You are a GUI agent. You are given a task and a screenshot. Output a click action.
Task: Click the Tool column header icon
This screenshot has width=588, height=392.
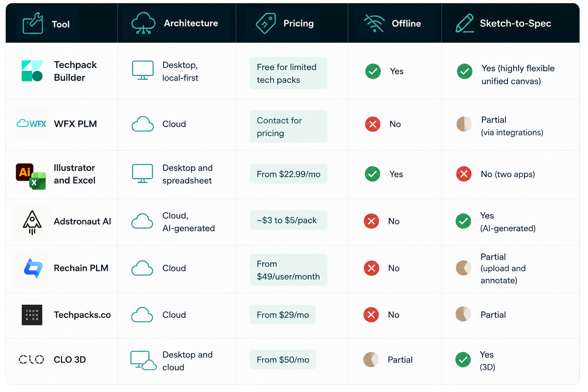click(x=33, y=23)
